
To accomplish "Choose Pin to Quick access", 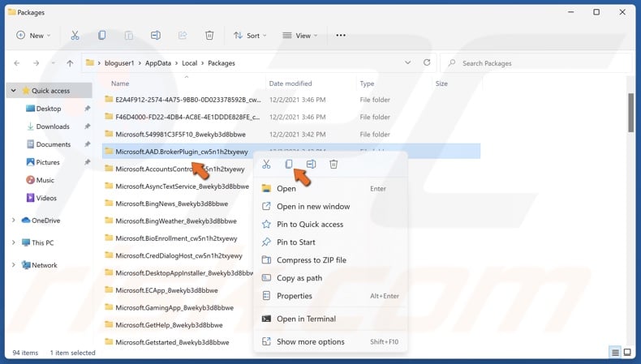I will (330, 225).
